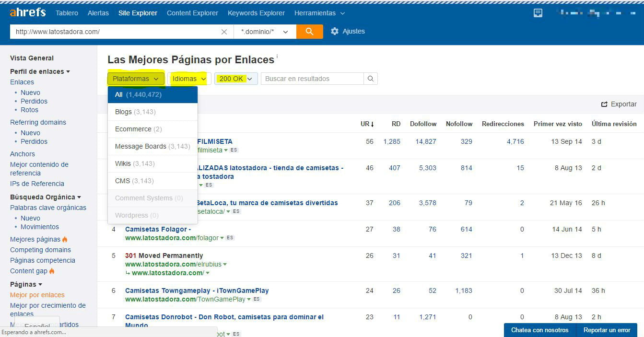
Task: Open Competing domains in sidebar
Action: tap(40, 250)
